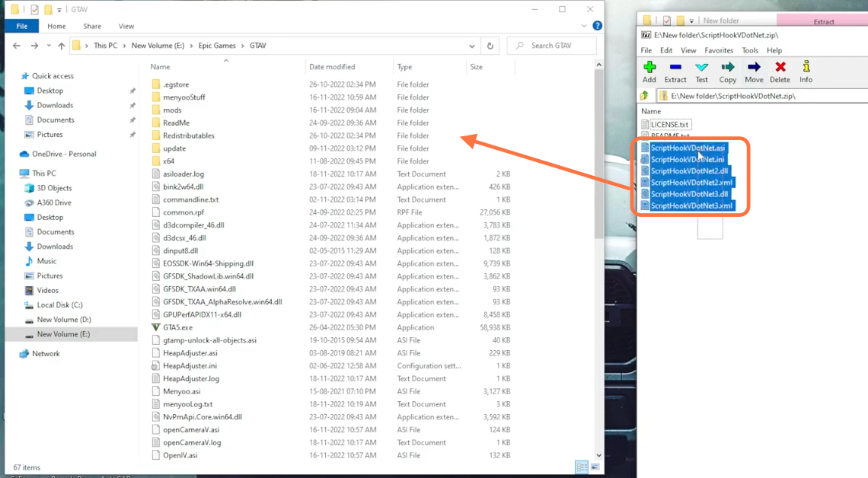Expand the This PC breadcrumb chevron

(x=124, y=46)
